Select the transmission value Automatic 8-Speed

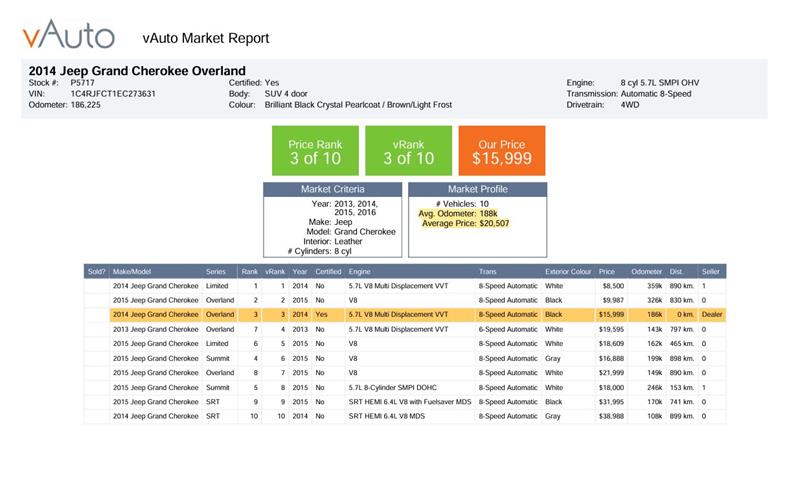(x=656, y=94)
